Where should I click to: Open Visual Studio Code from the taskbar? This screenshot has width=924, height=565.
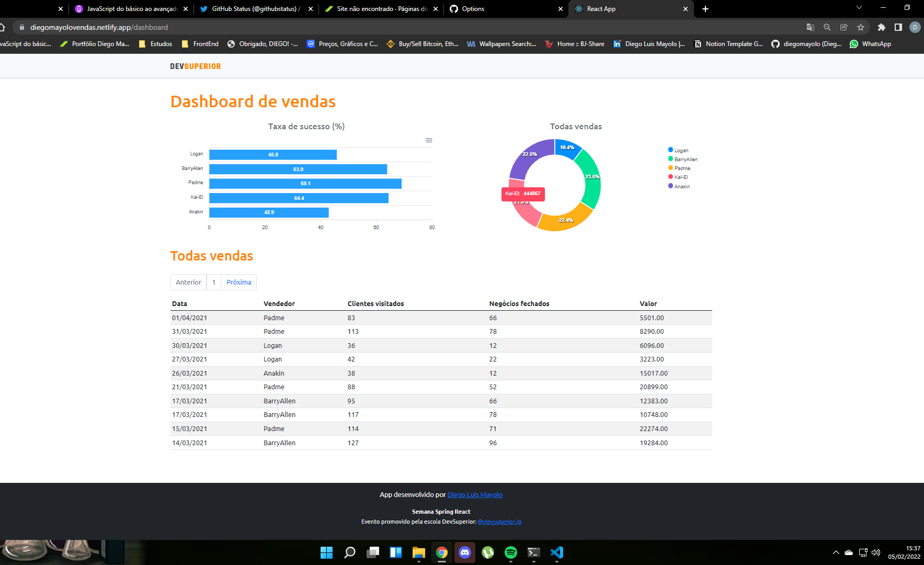[x=556, y=552]
